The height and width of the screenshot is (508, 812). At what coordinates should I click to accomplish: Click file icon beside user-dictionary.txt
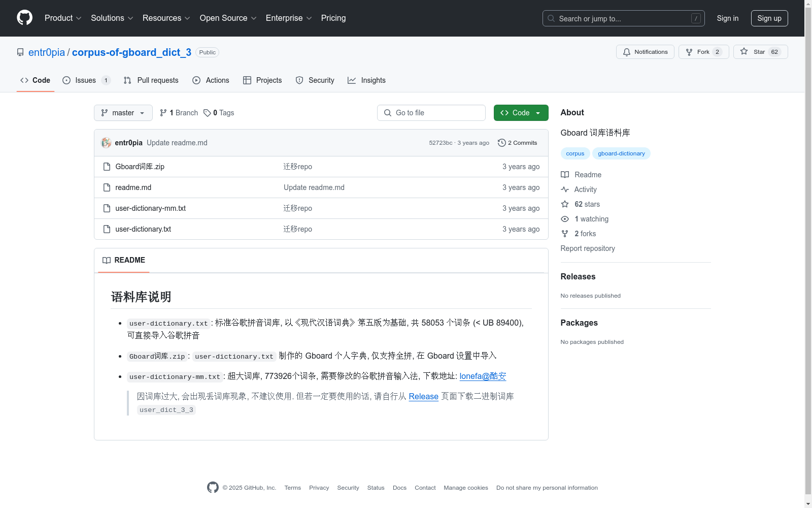click(x=107, y=229)
